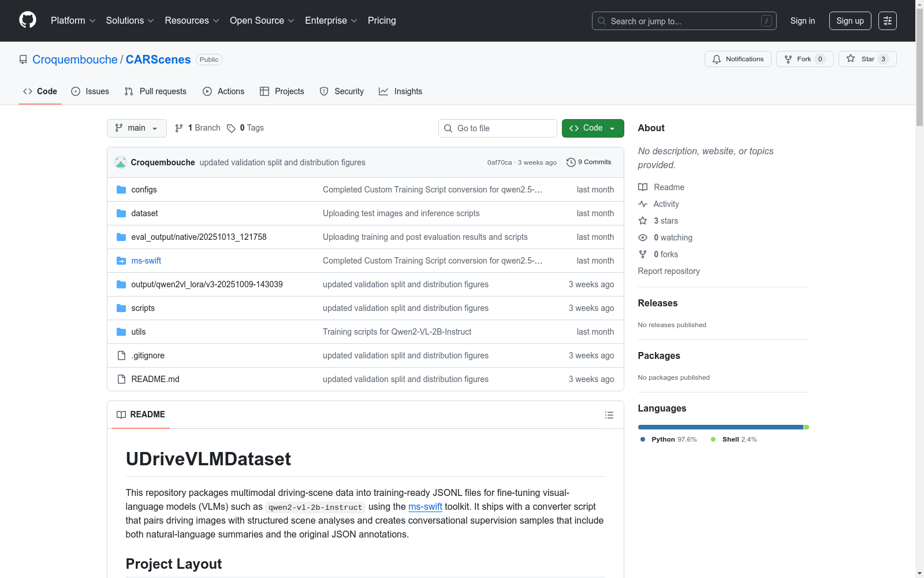Click the Report repository link
This screenshot has width=924, height=578.
[x=669, y=271]
